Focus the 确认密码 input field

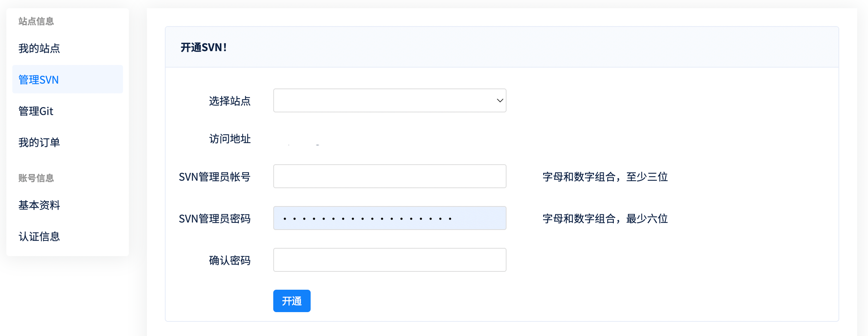pyautogui.click(x=390, y=260)
